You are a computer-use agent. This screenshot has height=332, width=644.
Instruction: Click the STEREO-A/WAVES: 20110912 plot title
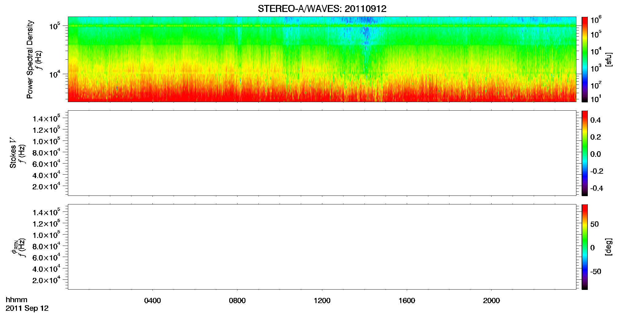click(322, 9)
